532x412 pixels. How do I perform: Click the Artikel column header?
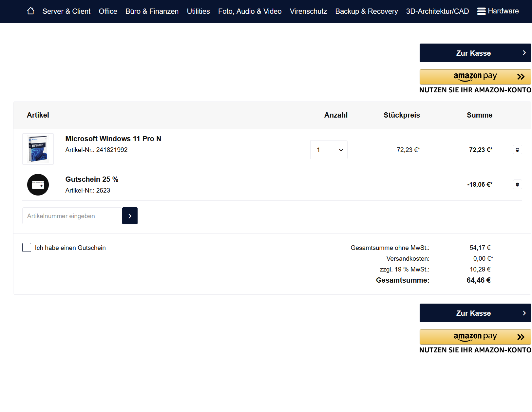[38, 115]
